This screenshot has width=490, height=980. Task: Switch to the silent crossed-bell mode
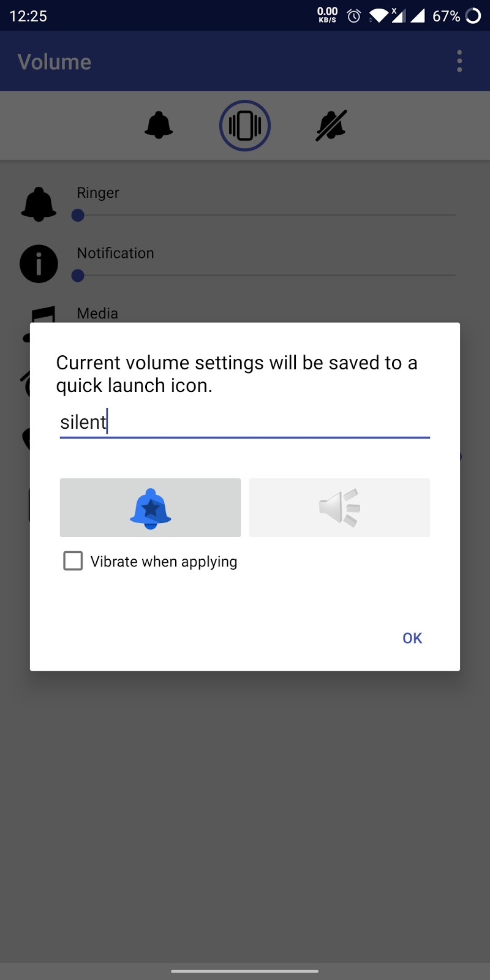pos(331,126)
